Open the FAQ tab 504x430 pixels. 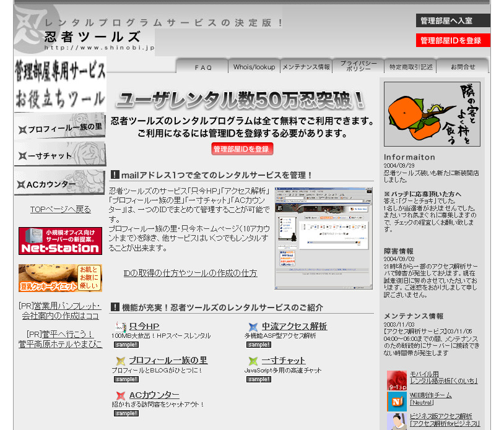pyautogui.click(x=203, y=67)
